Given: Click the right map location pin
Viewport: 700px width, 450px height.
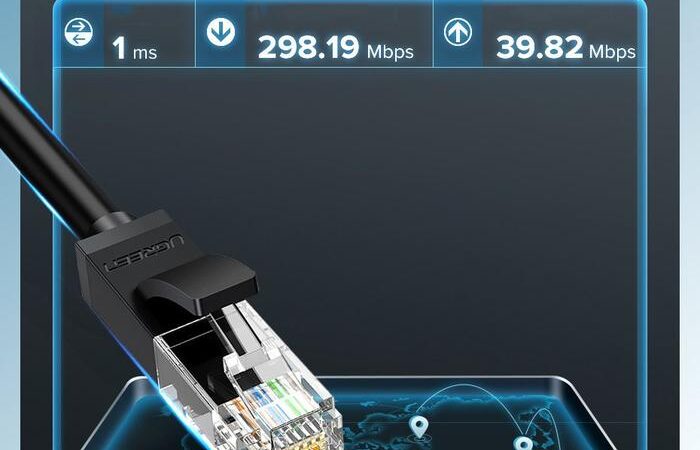Looking at the screenshot, I should pyautogui.click(x=523, y=443).
